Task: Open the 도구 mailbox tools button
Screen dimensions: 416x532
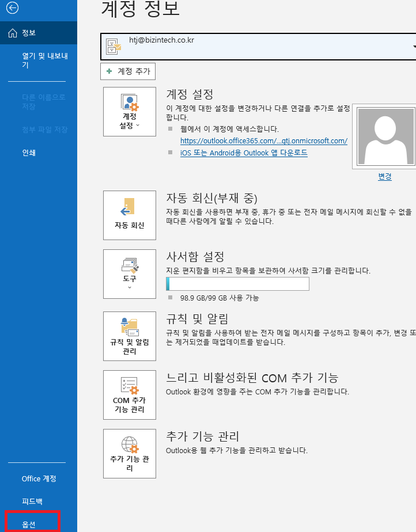Action: pos(130,274)
